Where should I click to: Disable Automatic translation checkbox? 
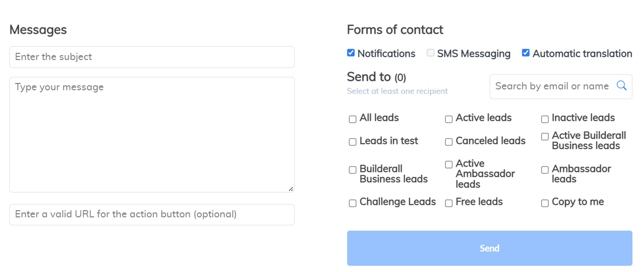pyautogui.click(x=526, y=53)
